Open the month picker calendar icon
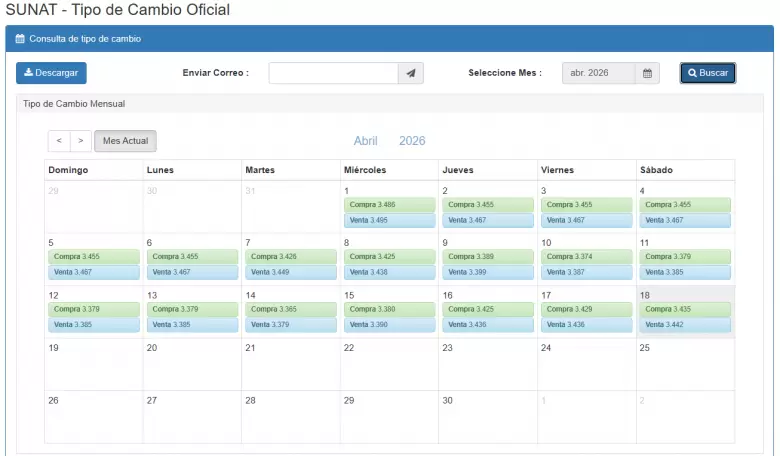The image size is (780, 456). click(x=647, y=73)
